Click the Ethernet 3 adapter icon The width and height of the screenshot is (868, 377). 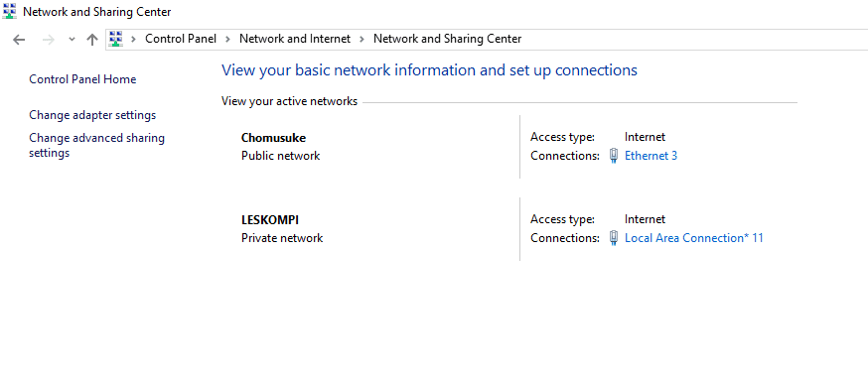click(614, 156)
